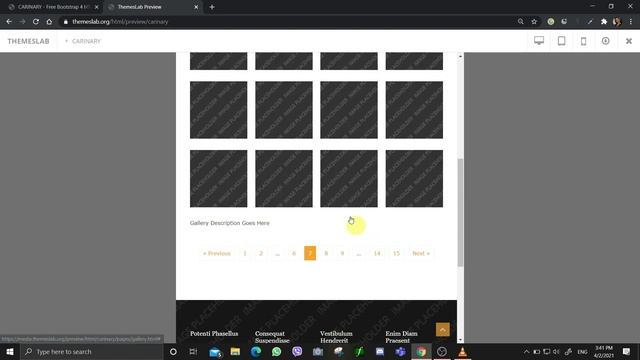The image size is (640, 360).
Task: Click Gallery Description Goes Here text
Action: (229, 223)
